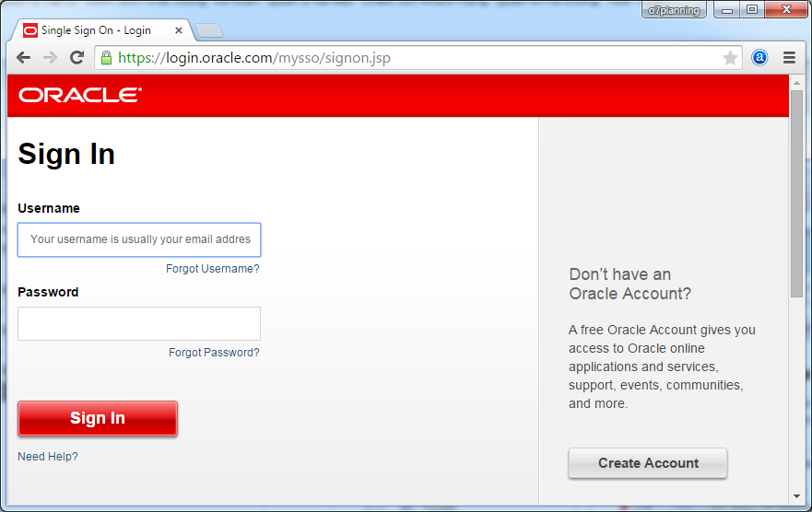Click the scroll up arrow
Viewport: 812px width, 512px height.
pyautogui.click(x=796, y=83)
